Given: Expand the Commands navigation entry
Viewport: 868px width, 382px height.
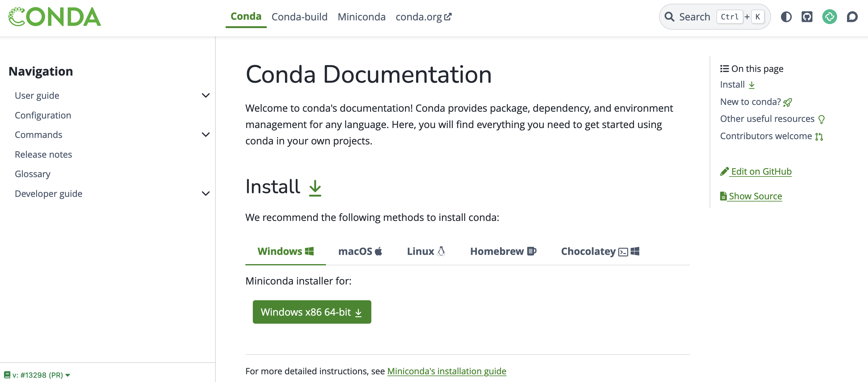Looking at the screenshot, I should tap(206, 135).
